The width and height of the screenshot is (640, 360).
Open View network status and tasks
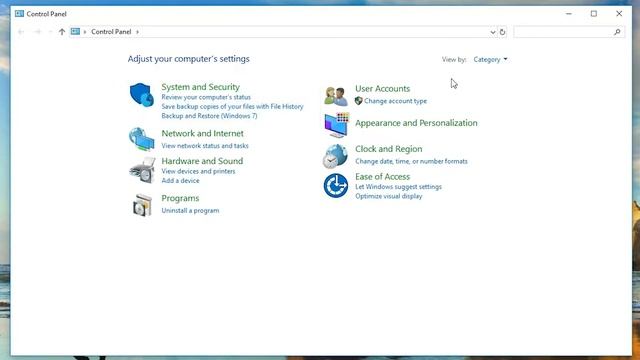coord(205,146)
